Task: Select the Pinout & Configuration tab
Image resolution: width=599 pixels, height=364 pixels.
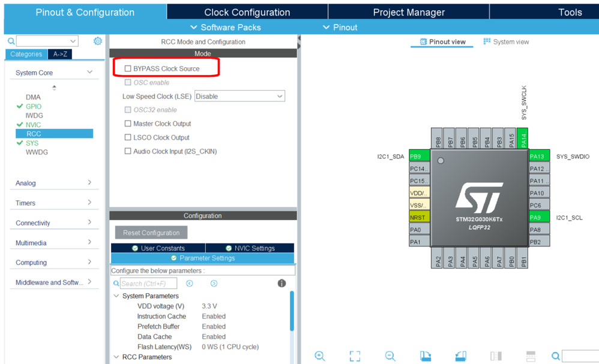Action: click(85, 12)
